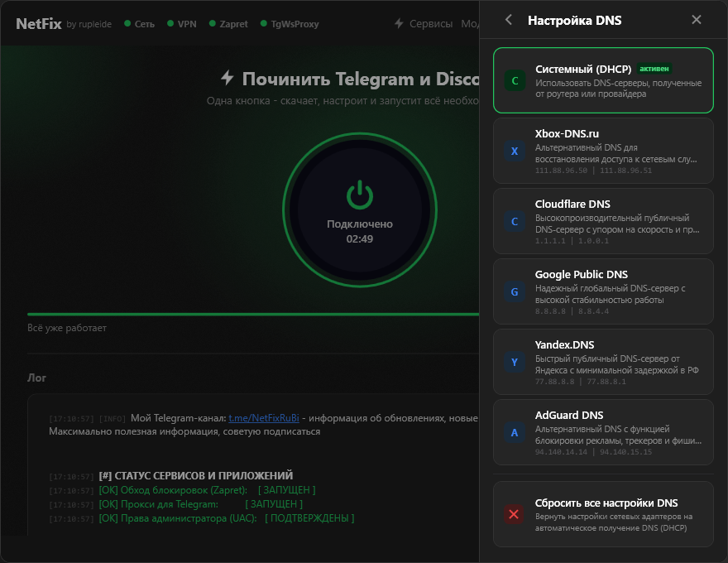Select AdGuard DNS option

coord(603,432)
